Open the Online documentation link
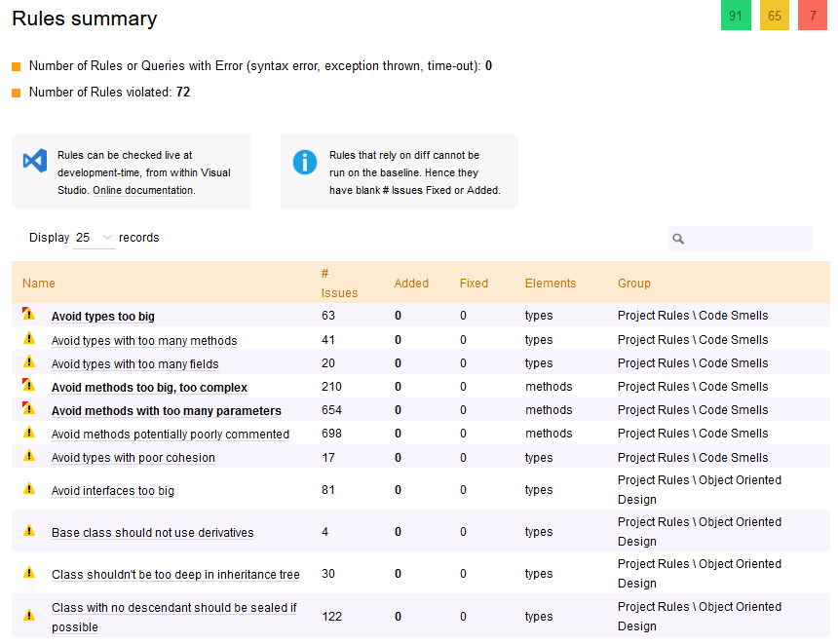 143,190
